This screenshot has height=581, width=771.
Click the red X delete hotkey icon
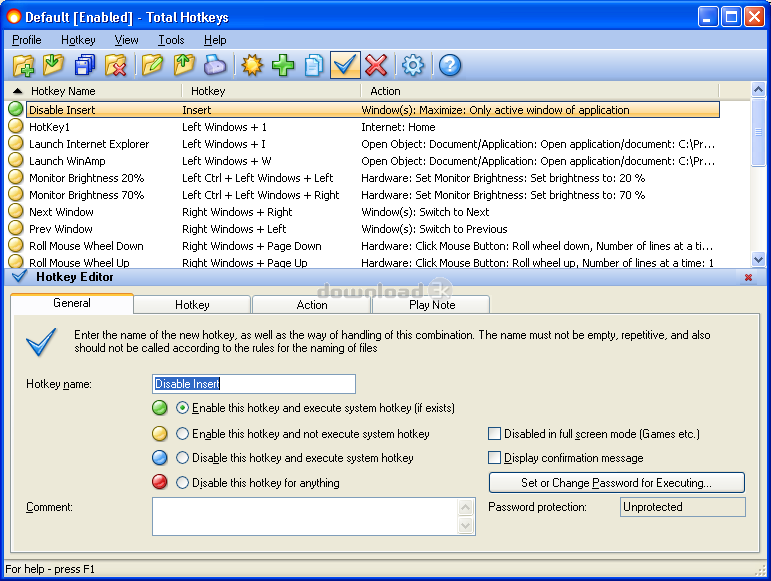pos(376,66)
